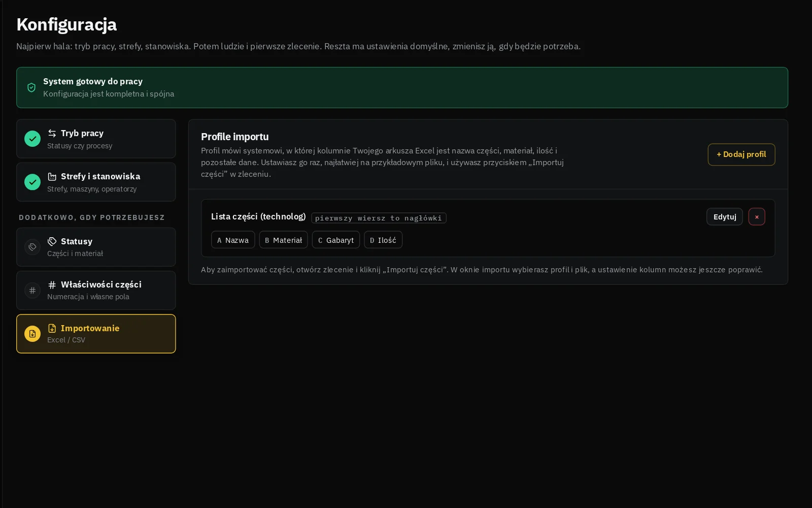The width and height of the screenshot is (812, 508).
Task: Click the 'Konfiguracja' page title
Action: 66,24
